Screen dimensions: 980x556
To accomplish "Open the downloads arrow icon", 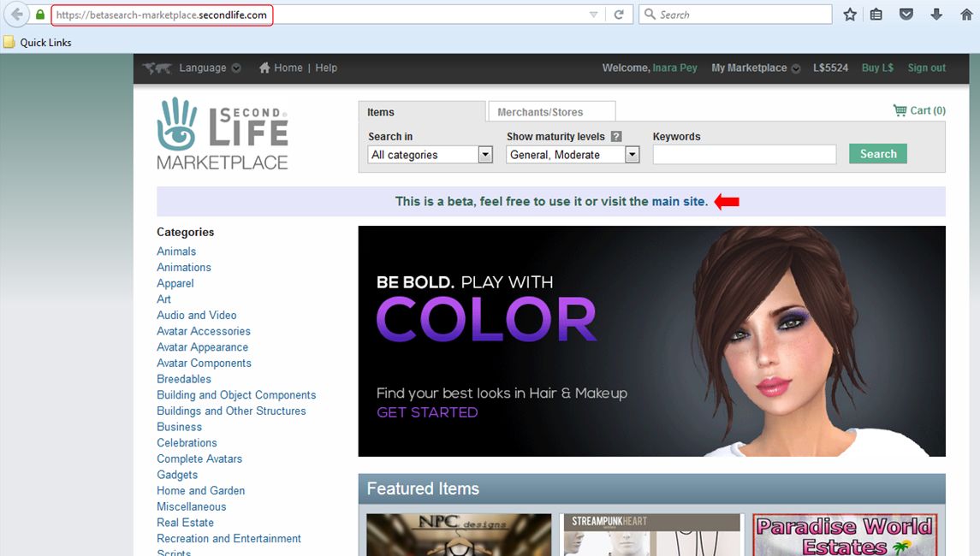I will point(935,15).
